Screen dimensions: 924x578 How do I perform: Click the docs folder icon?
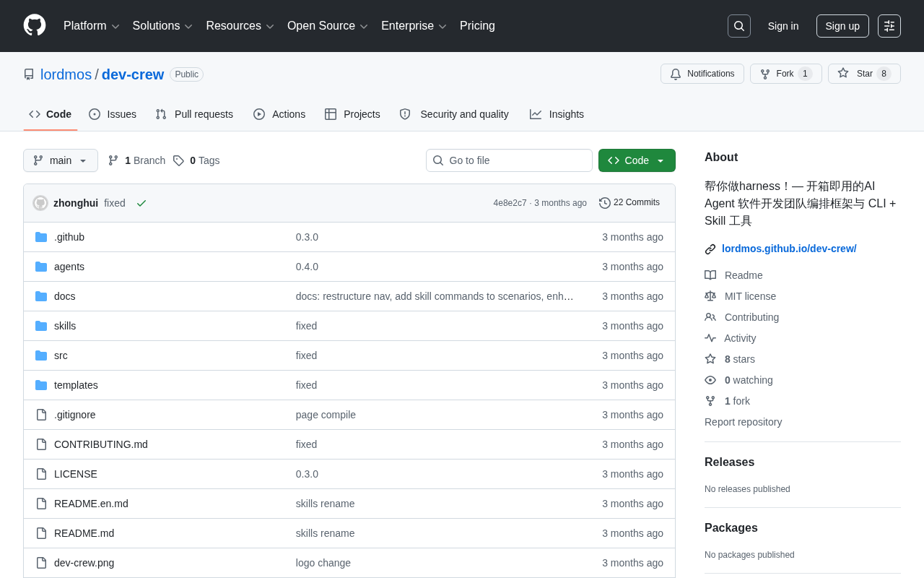(41, 296)
